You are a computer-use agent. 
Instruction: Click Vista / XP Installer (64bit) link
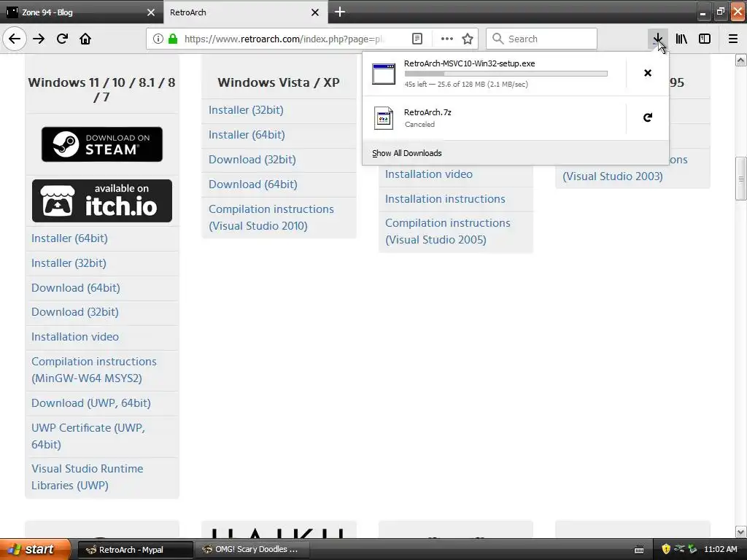247,135
